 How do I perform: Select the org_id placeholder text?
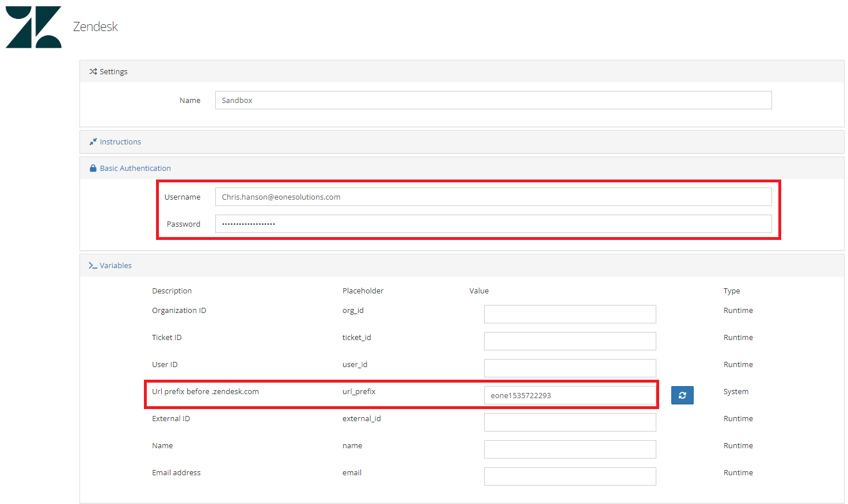353,311
